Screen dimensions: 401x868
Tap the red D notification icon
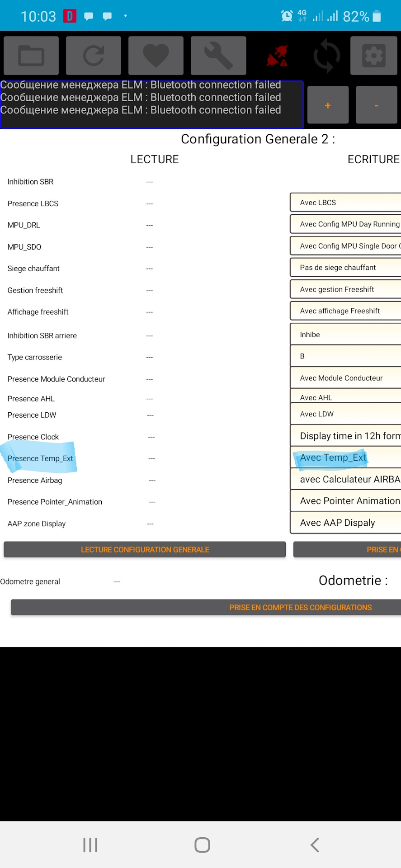70,16
